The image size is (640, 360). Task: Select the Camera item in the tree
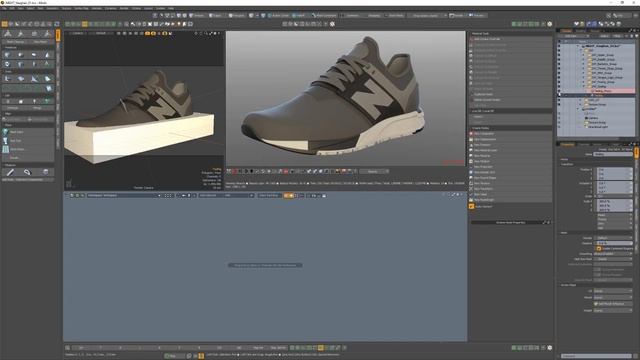click(x=593, y=118)
